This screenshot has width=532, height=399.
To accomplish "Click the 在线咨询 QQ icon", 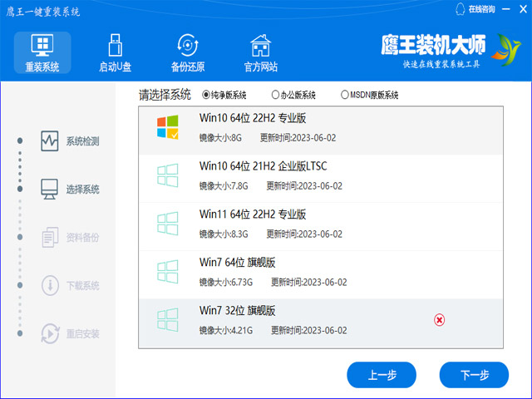I will (x=460, y=9).
